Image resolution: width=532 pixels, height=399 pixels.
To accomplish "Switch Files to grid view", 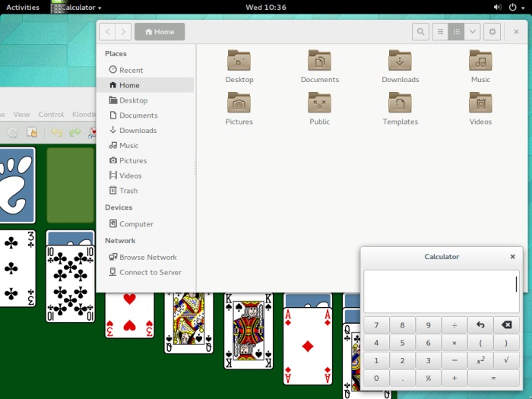I will (456, 32).
